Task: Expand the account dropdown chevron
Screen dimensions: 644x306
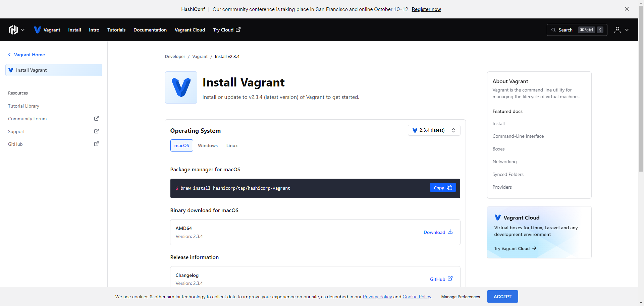Action: [x=627, y=30]
